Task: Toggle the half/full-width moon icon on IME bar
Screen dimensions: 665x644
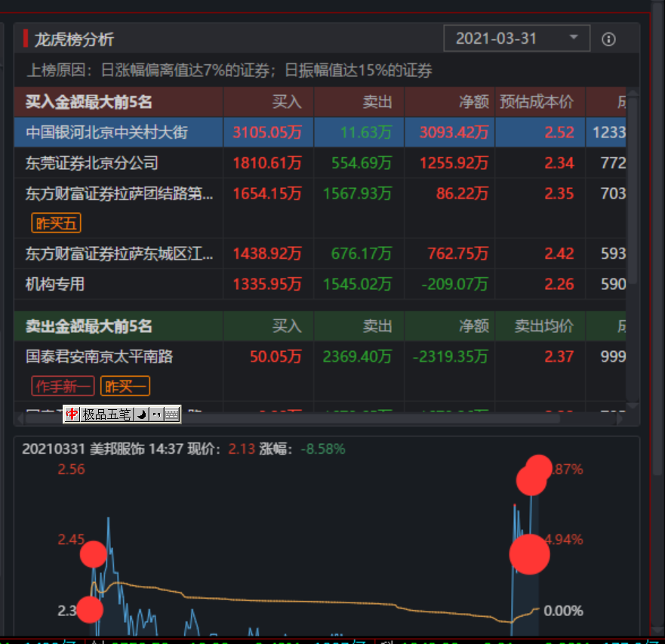Action: [x=142, y=414]
